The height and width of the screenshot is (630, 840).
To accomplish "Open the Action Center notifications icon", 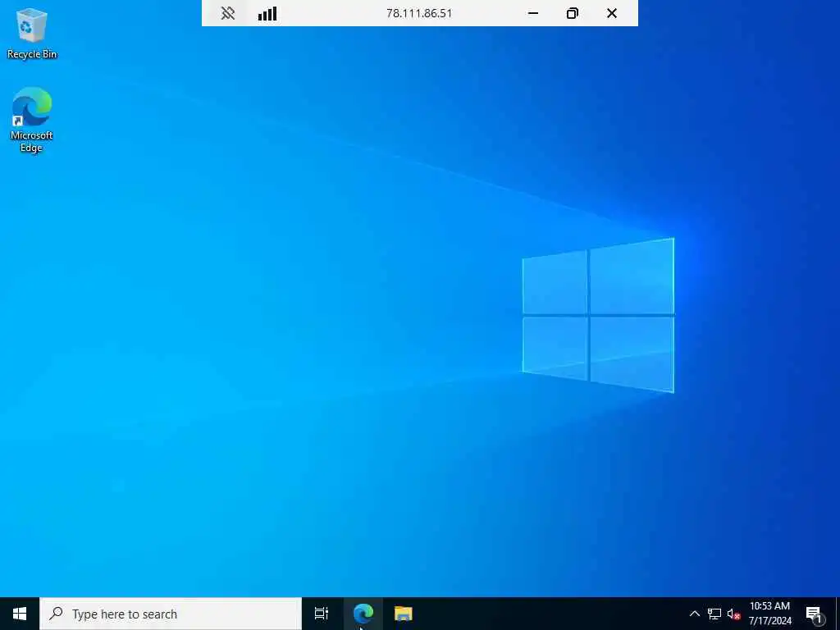I will (x=815, y=614).
